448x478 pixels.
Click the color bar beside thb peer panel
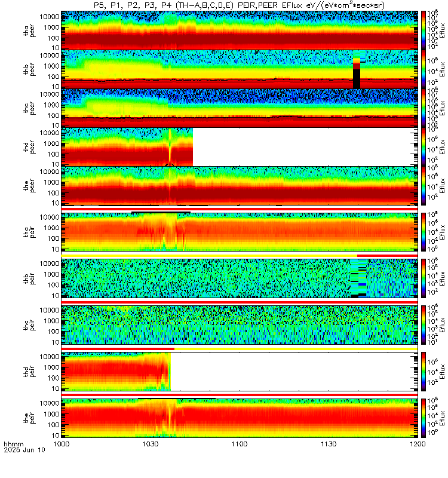[424, 69]
